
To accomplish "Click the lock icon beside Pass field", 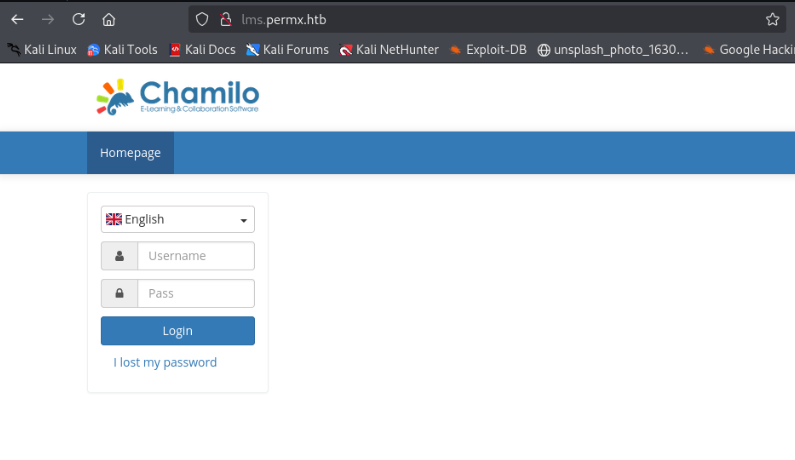I will pos(119,293).
